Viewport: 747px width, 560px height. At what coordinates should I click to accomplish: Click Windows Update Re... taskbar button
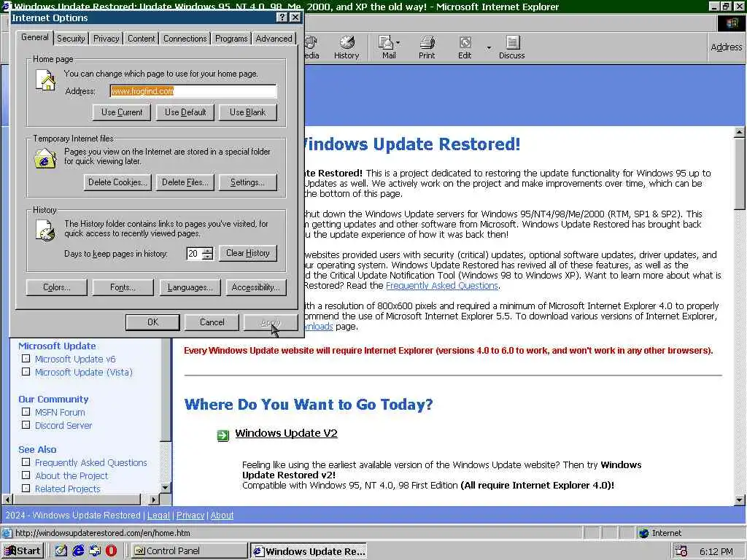point(309,551)
